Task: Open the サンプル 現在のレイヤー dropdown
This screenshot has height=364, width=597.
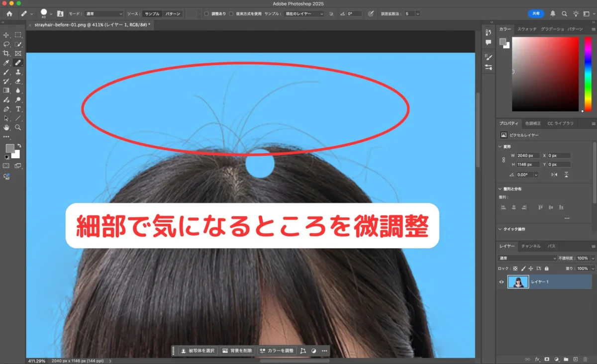Action: tap(303, 14)
